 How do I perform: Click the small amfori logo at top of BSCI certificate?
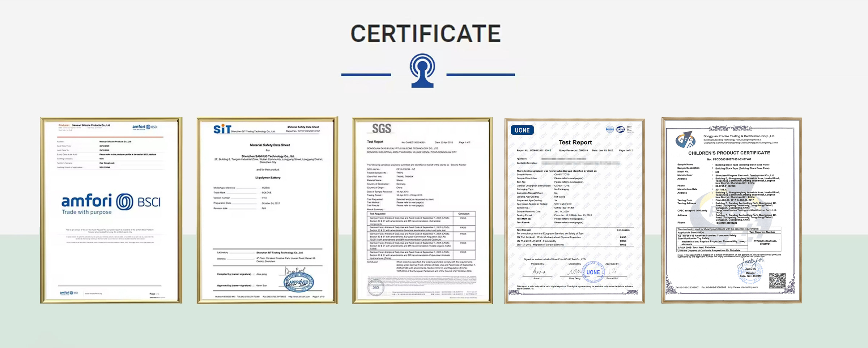coord(145,127)
